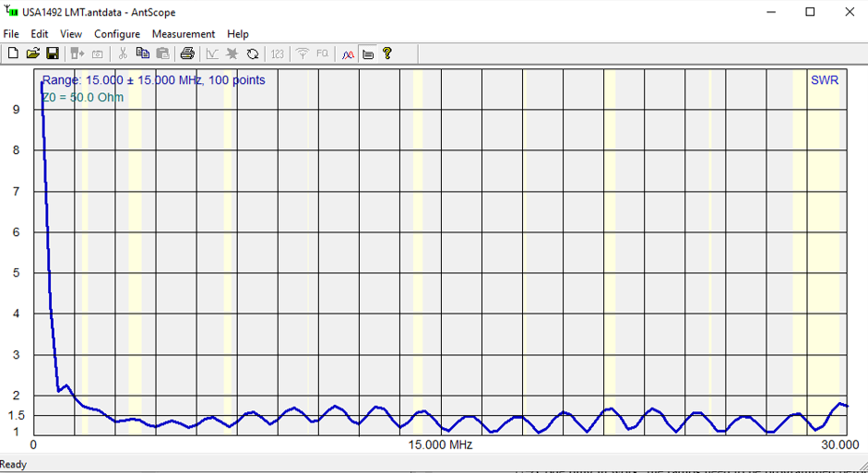Click the AntScope title bar app icon
The image size is (868, 473).
11,10
